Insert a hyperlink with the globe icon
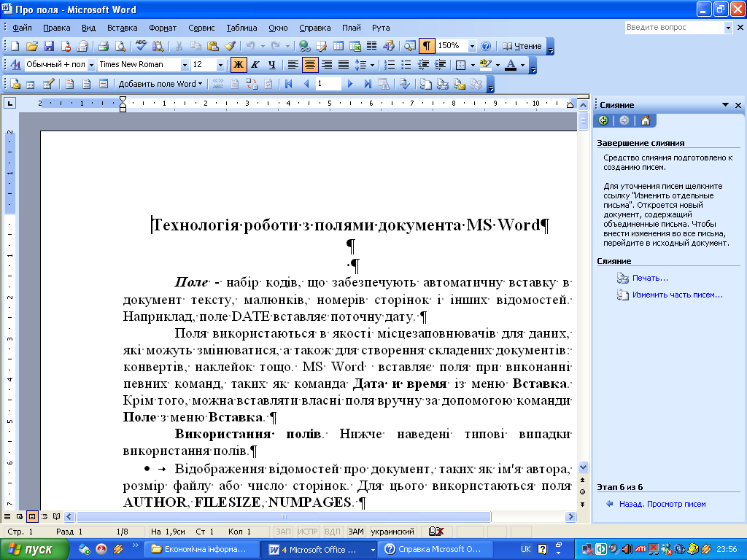 click(x=305, y=46)
